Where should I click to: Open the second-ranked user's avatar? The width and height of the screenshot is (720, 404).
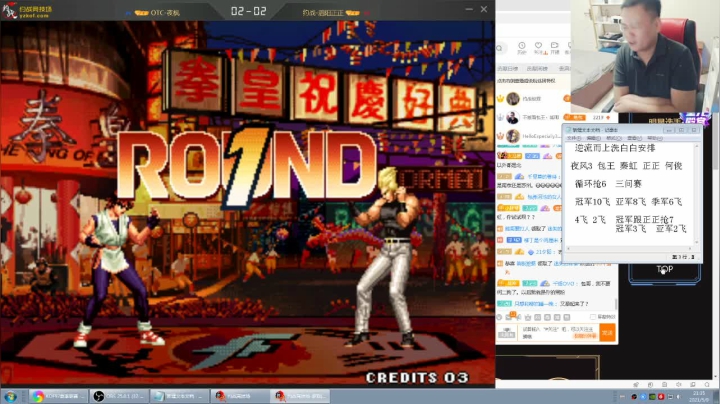(x=513, y=118)
